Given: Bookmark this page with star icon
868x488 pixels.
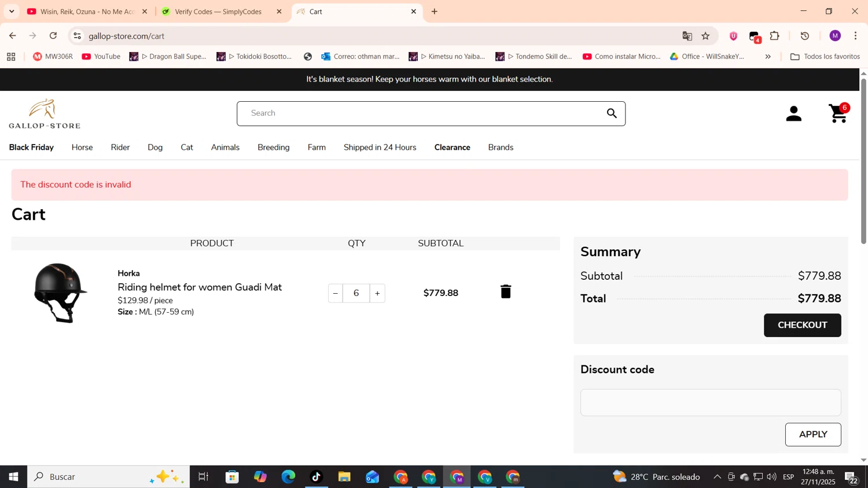Looking at the screenshot, I should click(x=705, y=36).
